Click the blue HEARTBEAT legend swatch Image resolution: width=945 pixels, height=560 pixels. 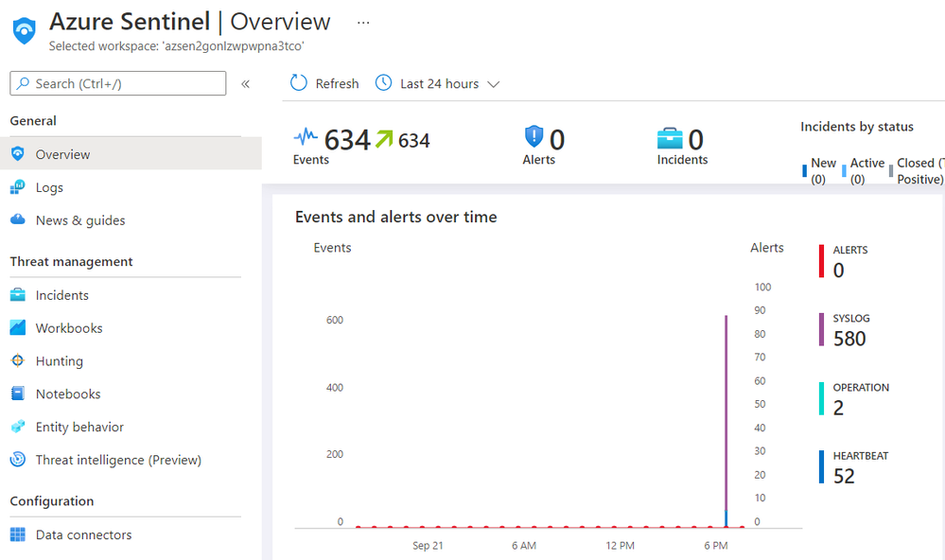click(821, 466)
